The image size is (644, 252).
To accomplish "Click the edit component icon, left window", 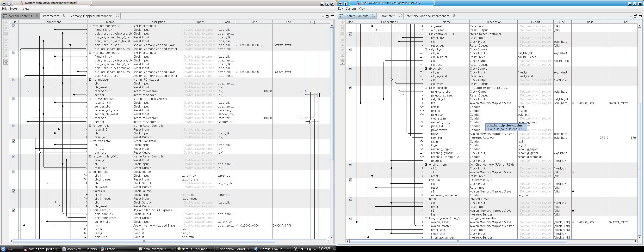I will tap(6, 33).
